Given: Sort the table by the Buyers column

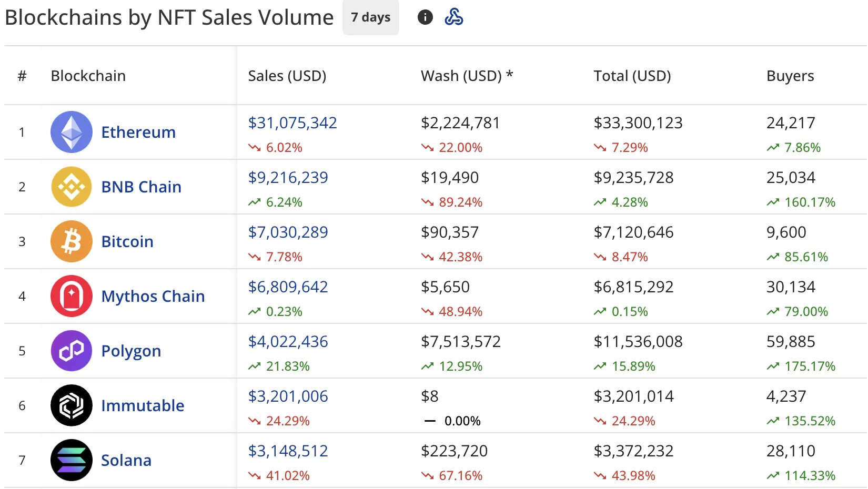Looking at the screenshot, I should (x=790, y=76).
